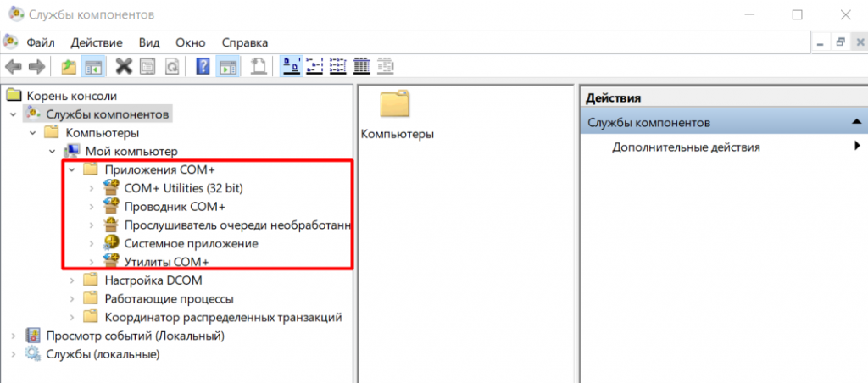Select Службы компонентов tree node
The height and width of the screenshot is (383, 868).
pyautogui.click(x=108, y=114)
